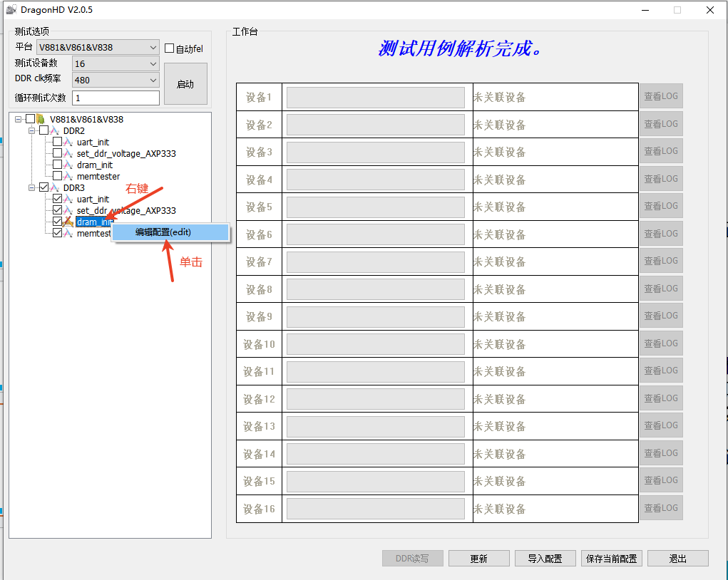Image resolution: width=728 pixels, height=580 pixels.
Task: Click the 循环测试次数 input field
Action: (x=115, y=97)
